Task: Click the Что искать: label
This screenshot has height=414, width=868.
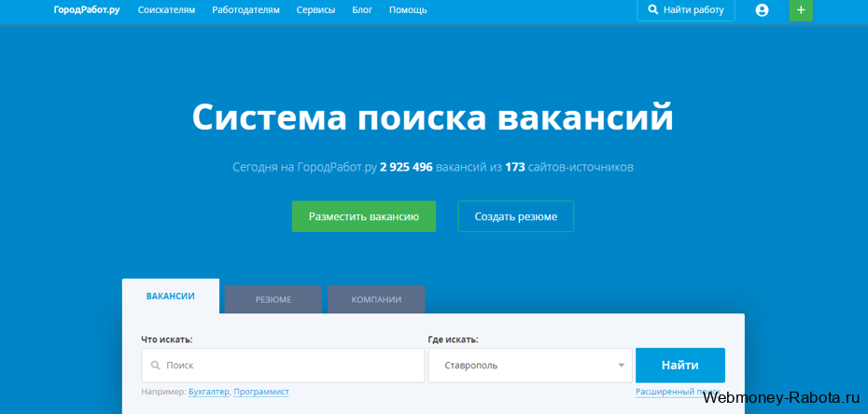Action: pos(167,339)
